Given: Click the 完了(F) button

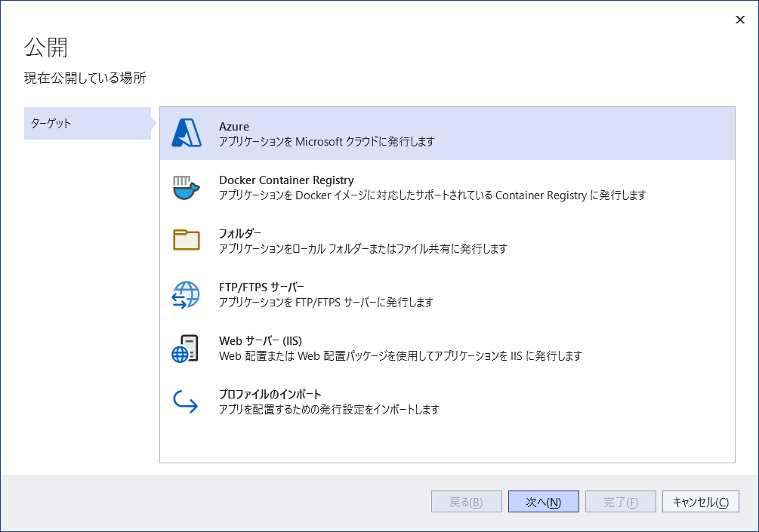Looking at the screenshot, I should point(621,502).
